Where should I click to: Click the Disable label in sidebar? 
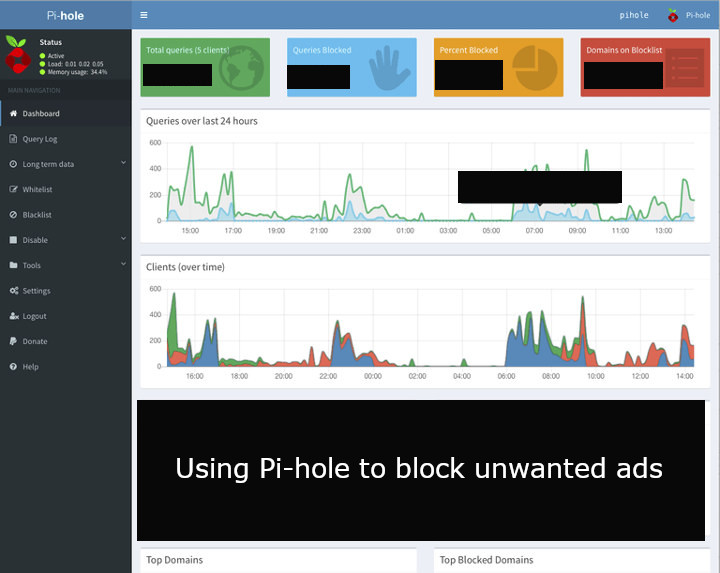point(35,240)
